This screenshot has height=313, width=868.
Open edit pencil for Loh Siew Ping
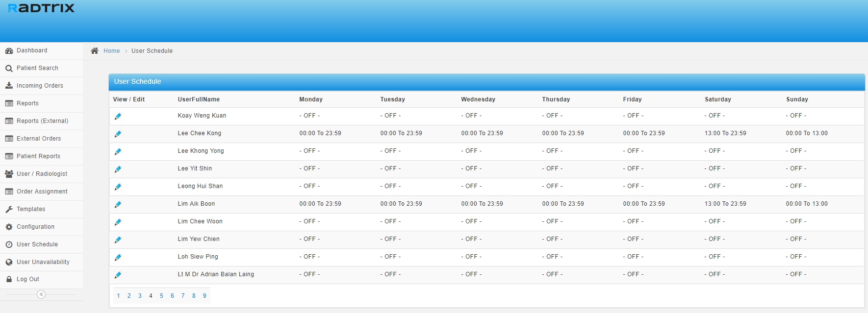(118, 257)
